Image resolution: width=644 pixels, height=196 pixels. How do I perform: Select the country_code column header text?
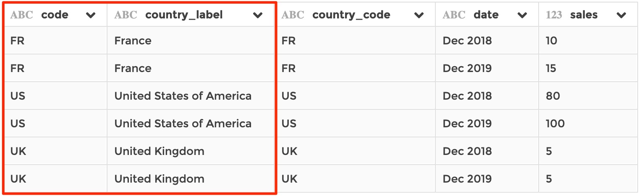(351, 15)
